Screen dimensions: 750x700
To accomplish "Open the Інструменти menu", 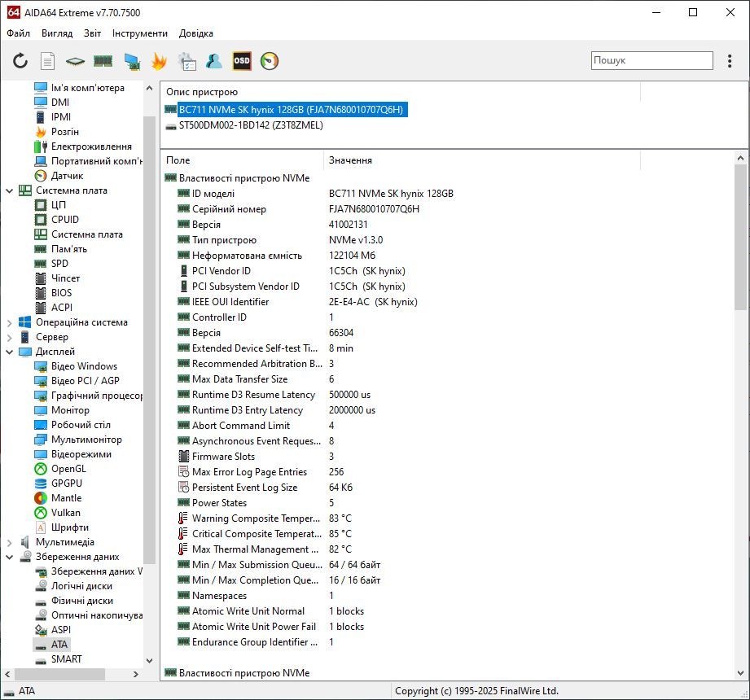I will point(140,33).
